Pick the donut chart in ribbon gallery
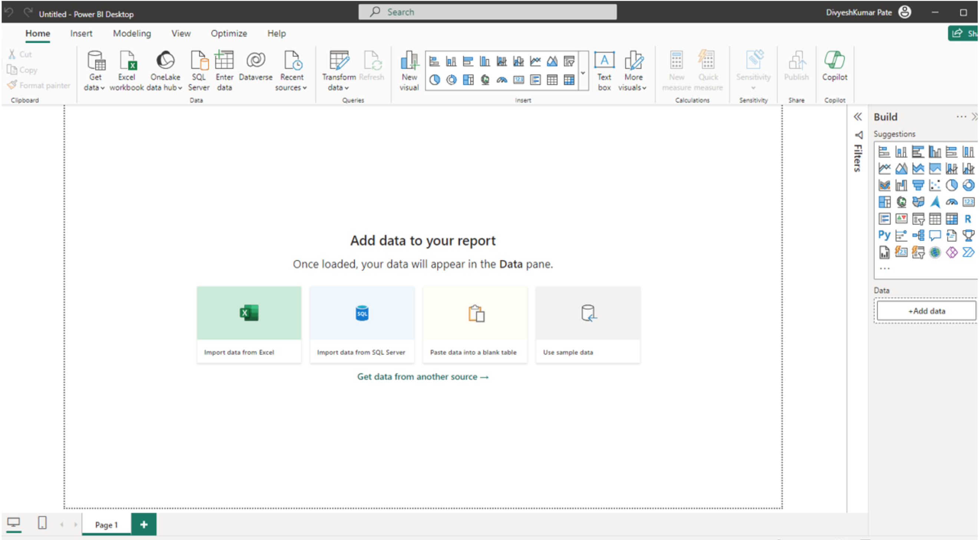 point(451,80)
